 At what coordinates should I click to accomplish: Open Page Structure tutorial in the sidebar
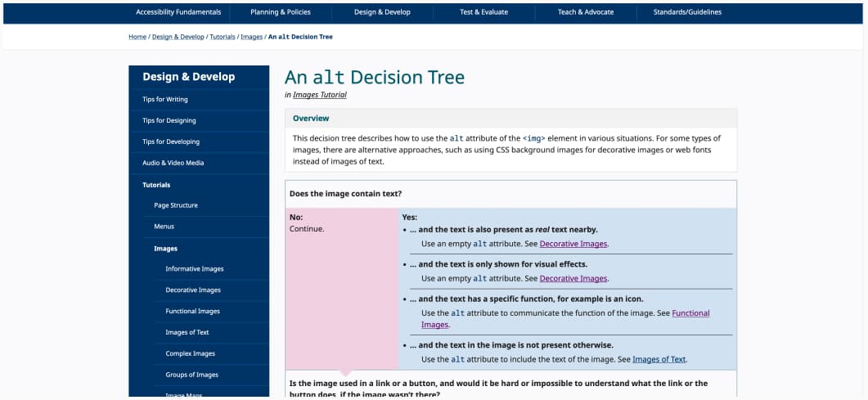click(x=176, y=205)
